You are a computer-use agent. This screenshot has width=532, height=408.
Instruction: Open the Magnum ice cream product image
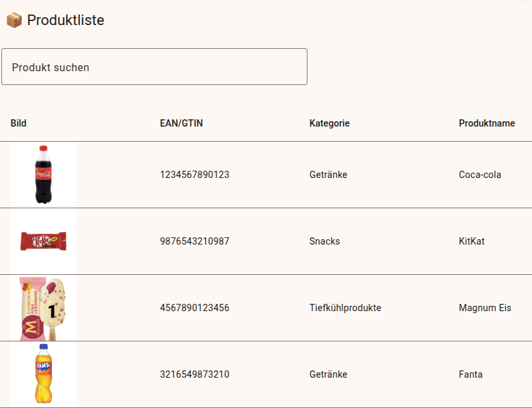tap(43, 308)
